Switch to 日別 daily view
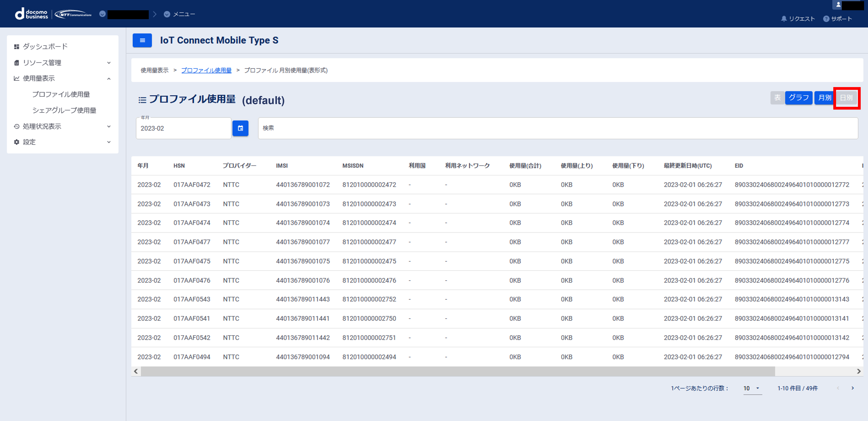Viewport: 868px width, 421px height. [846, 98]
